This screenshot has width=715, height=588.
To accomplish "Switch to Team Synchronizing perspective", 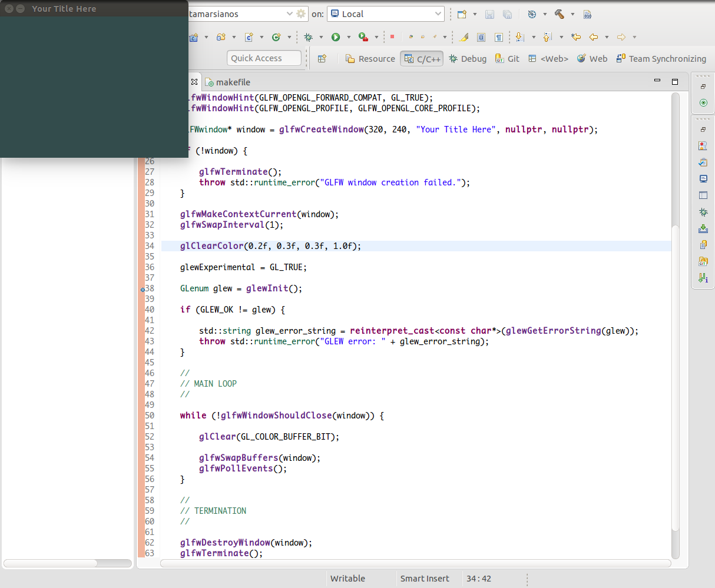I will pyautogui.click(x=661, y=59).
